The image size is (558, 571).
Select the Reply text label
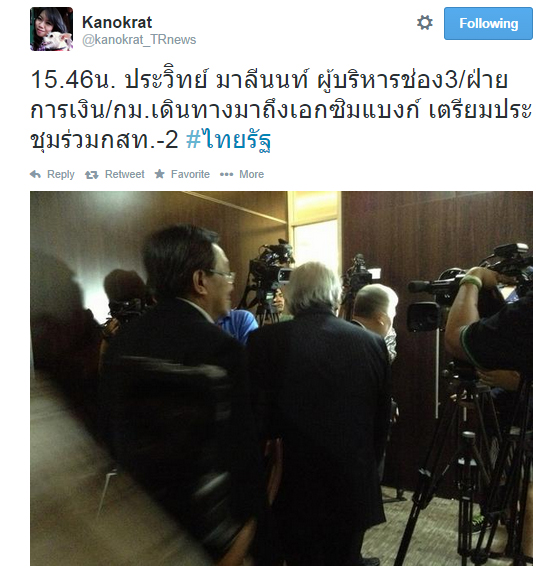click(x=61, y=174)
